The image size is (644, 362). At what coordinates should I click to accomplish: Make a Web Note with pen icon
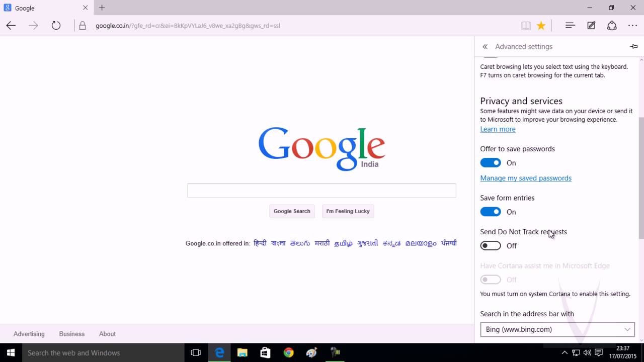[591, 26]
